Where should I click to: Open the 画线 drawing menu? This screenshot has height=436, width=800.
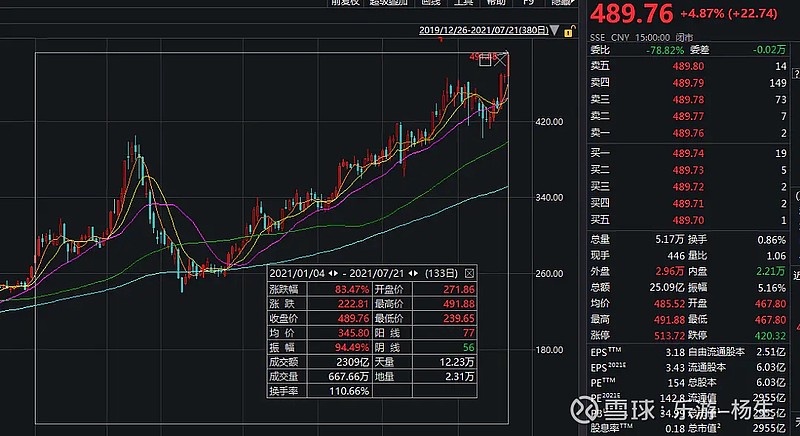pyautogui.click(x=431, y=3)
